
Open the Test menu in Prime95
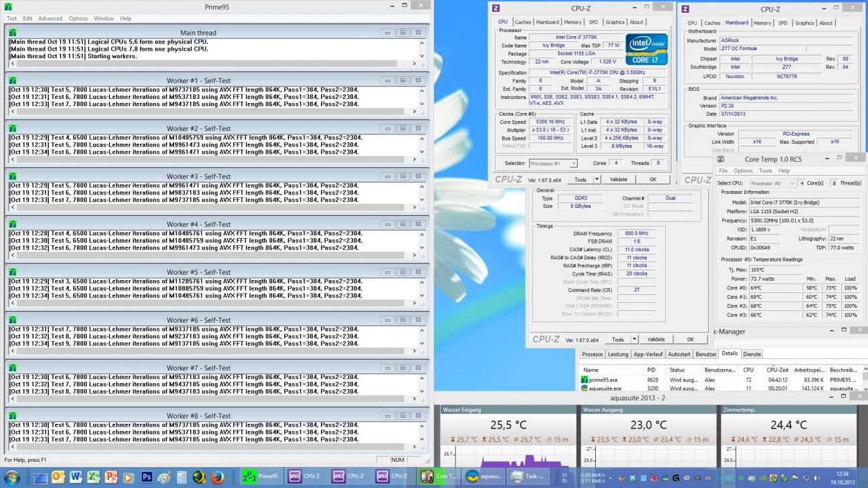click(x=11, y=18)
